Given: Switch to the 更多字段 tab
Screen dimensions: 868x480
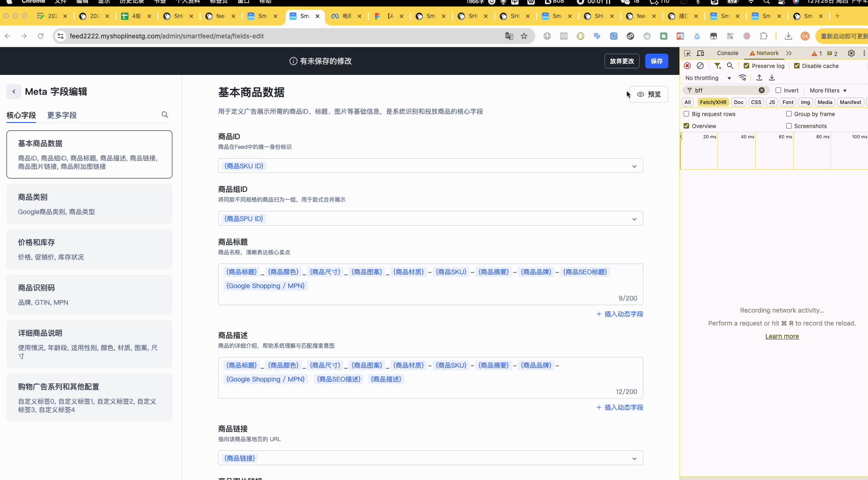Looking at the screenshot, I should point(62,115).
